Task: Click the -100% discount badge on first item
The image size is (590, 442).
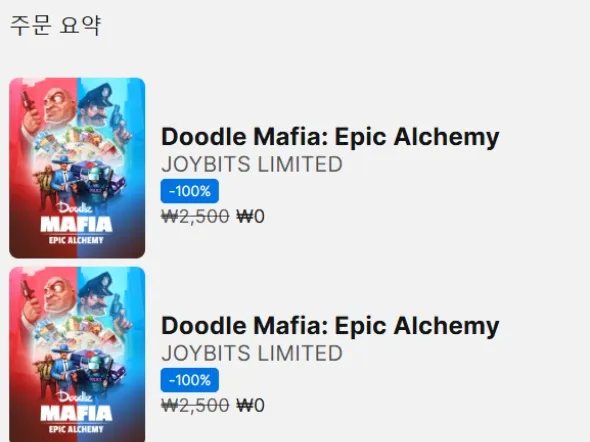Action: click(x=190, y=191)
